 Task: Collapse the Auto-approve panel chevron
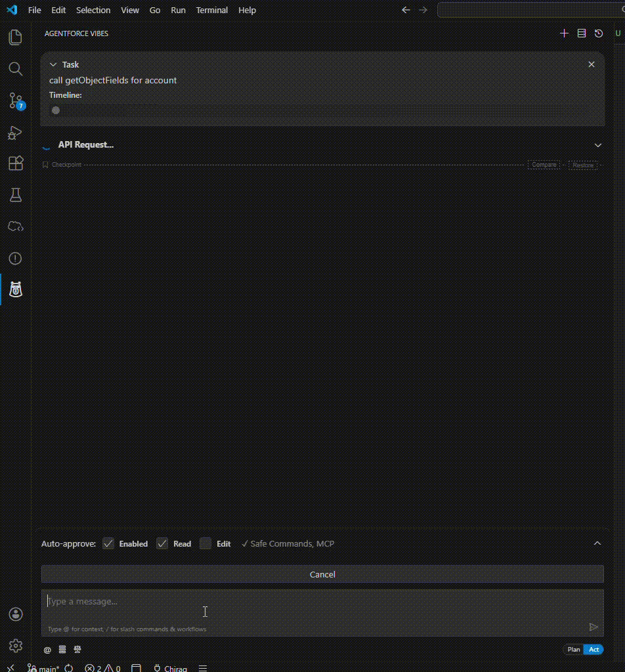[x=597, y=543]
